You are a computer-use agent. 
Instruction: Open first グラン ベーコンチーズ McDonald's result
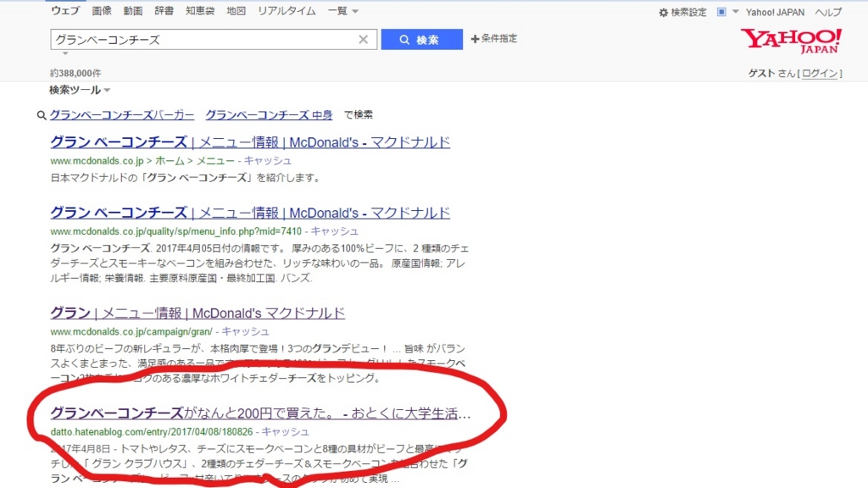250,142
